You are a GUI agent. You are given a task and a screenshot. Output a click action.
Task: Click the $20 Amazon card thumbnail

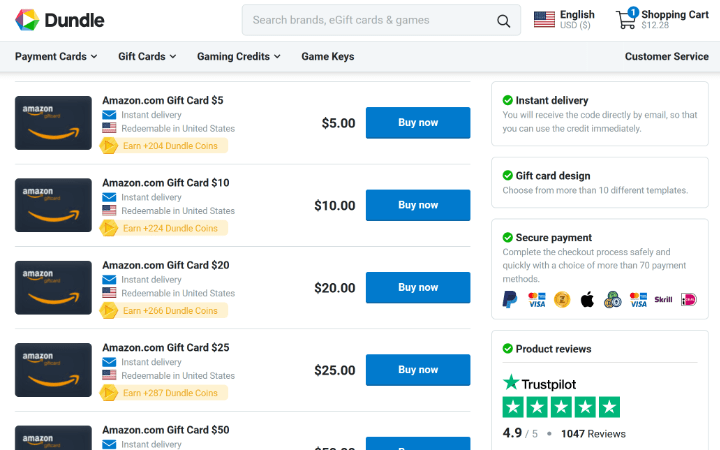[x=53, y=287]
